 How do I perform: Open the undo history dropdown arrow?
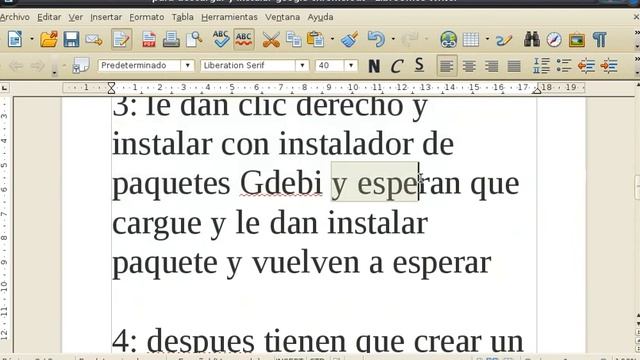click(x=393, y=40)
